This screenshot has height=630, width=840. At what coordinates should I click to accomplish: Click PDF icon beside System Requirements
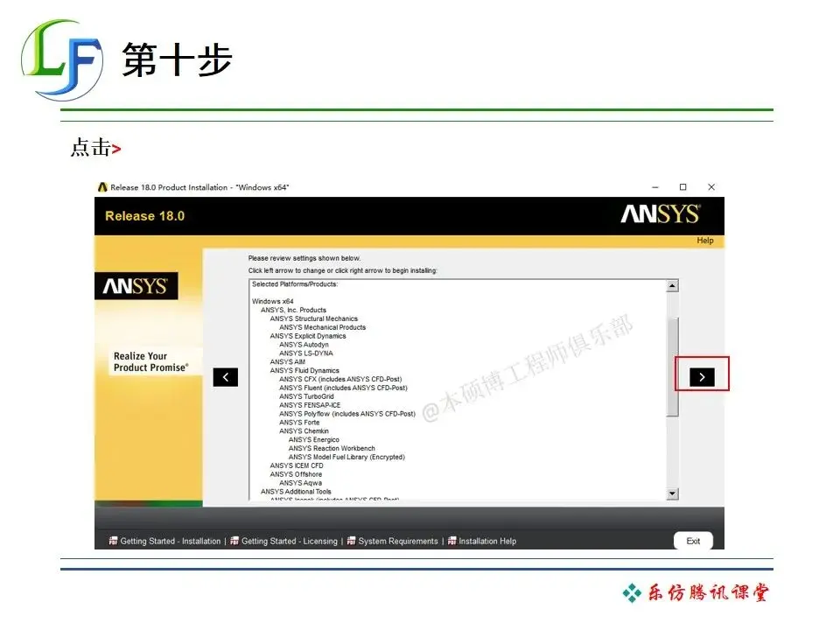click(x=352, y=541)
